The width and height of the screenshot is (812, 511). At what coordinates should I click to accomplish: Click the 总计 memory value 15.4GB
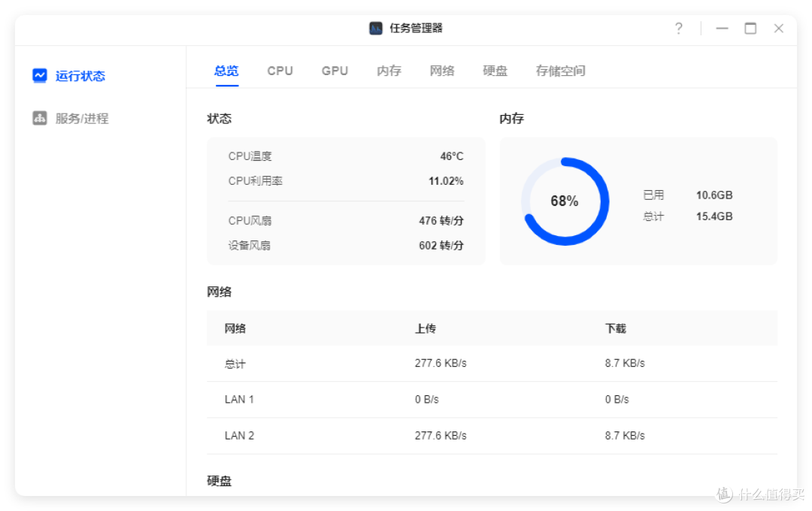(x=714, y=216)
